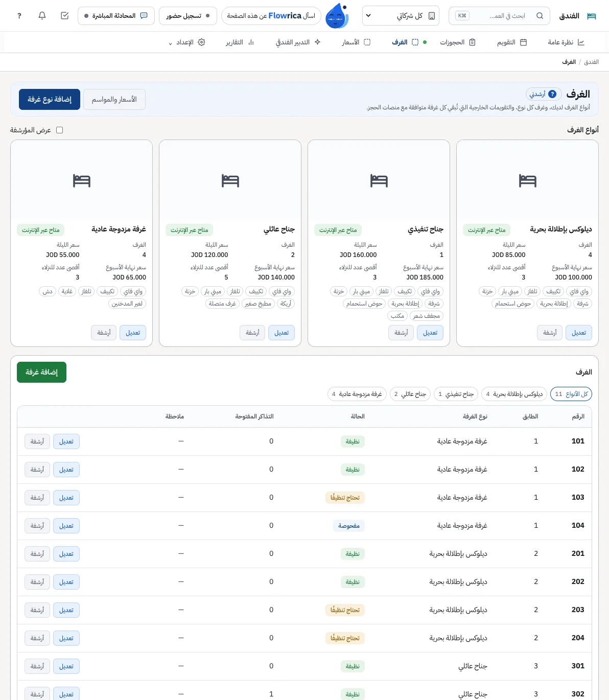Click the مفحوصة status of room 104
The width and height of the screenshot is (609, 700).
coord(349,526)
